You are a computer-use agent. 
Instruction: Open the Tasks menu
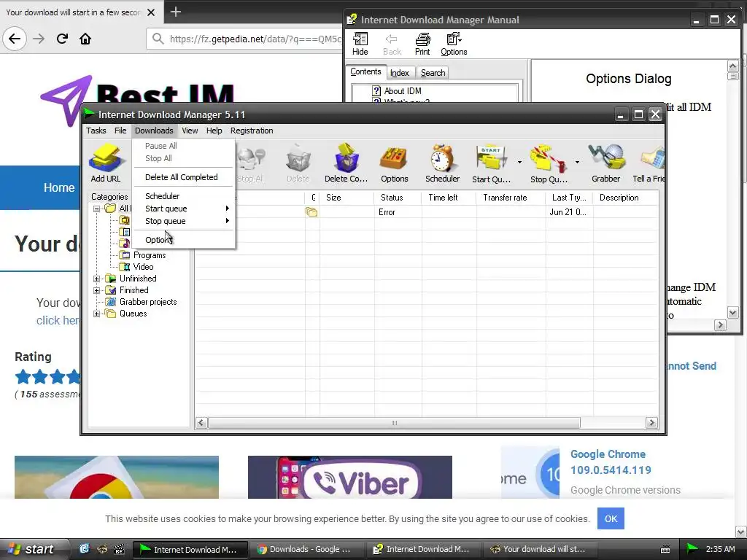[96, 131]
